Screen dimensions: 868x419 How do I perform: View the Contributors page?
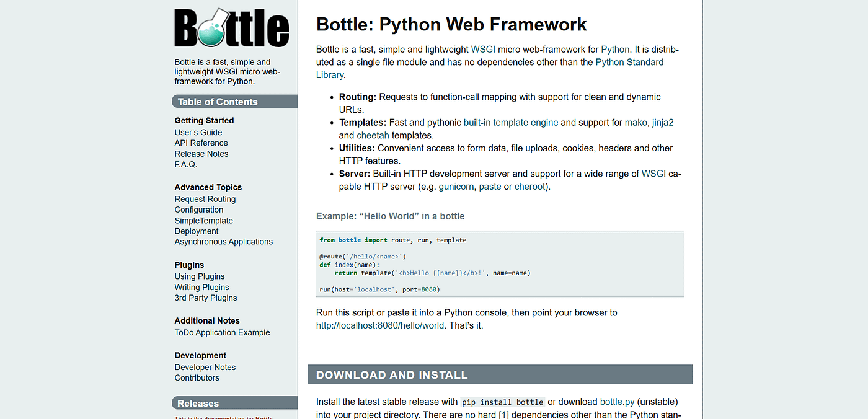click(x=197, y=377)
